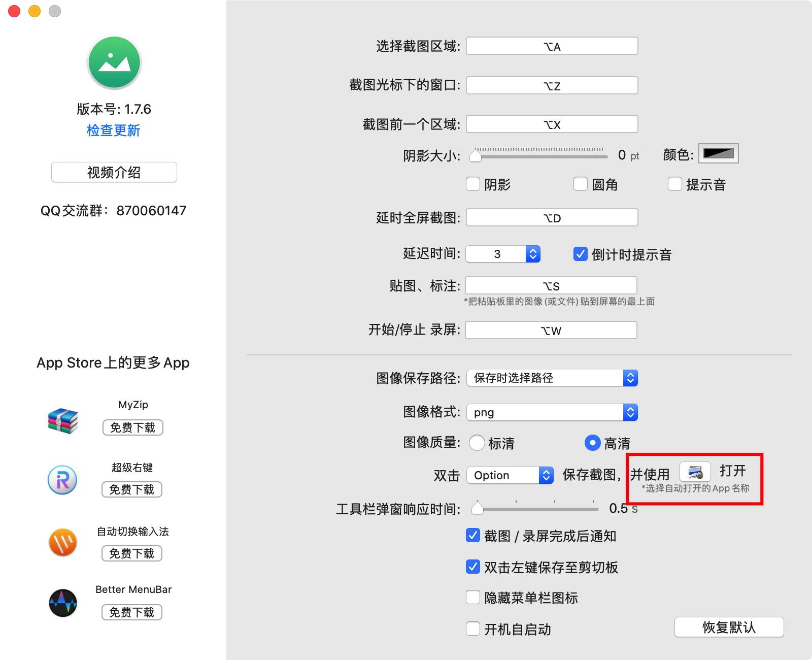Screen dimensions: 812x660
Task: Click the 超级右键 app icon
Action: click(62, 479)
